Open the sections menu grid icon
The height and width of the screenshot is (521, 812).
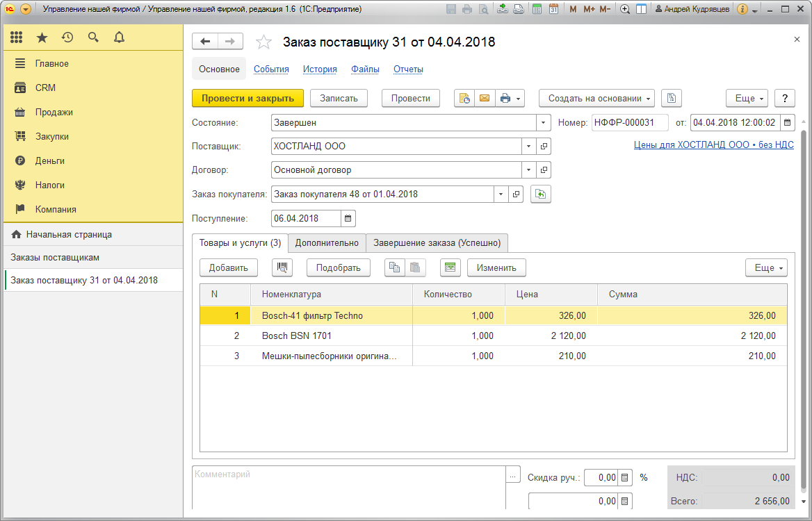coord(16,38)
